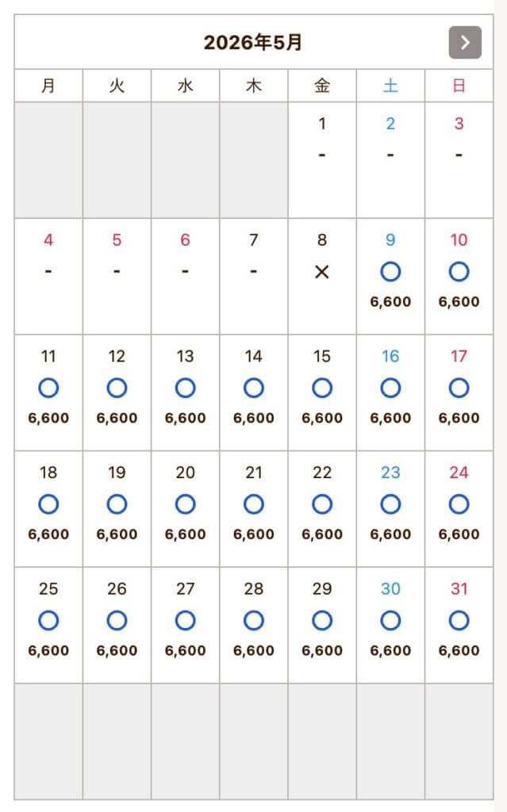Image resolution: width=507 pixels, height=812 pixels.
Task: Click the 6,600 price on May 16
Action: coord(390,418)
